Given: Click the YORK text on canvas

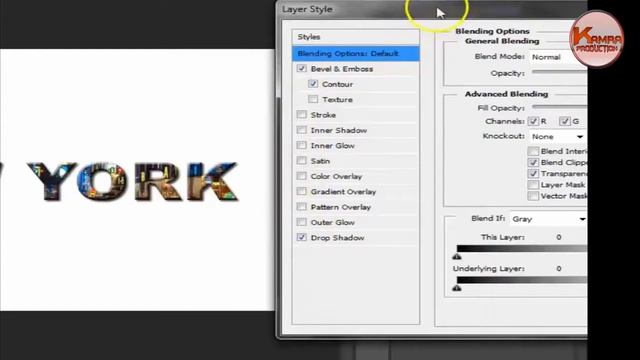Looking at the screenshot, I should [133, 181].
